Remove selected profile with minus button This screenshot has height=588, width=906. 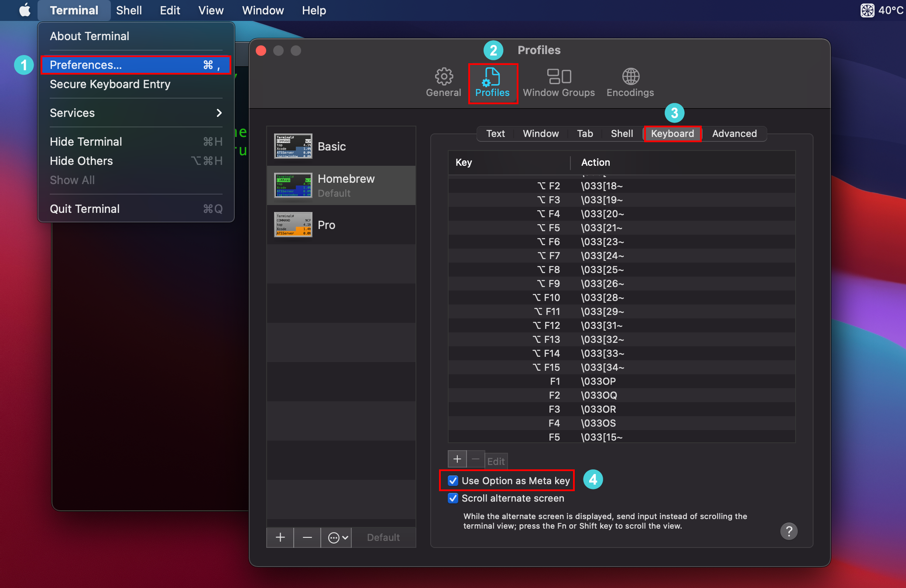point(307,537)
